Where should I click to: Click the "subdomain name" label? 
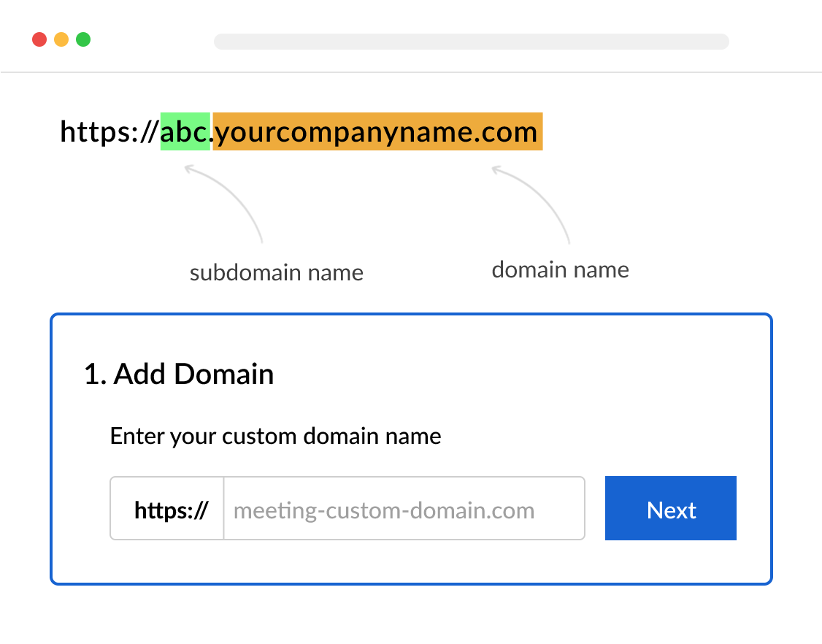tap(276, 273)
